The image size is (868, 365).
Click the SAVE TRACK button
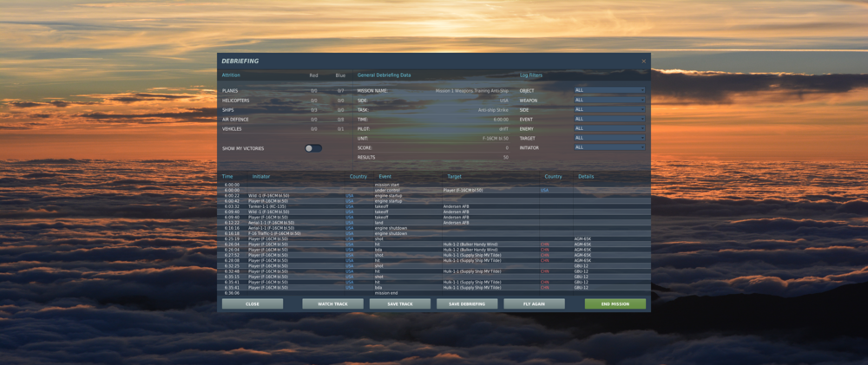(399, 303)
